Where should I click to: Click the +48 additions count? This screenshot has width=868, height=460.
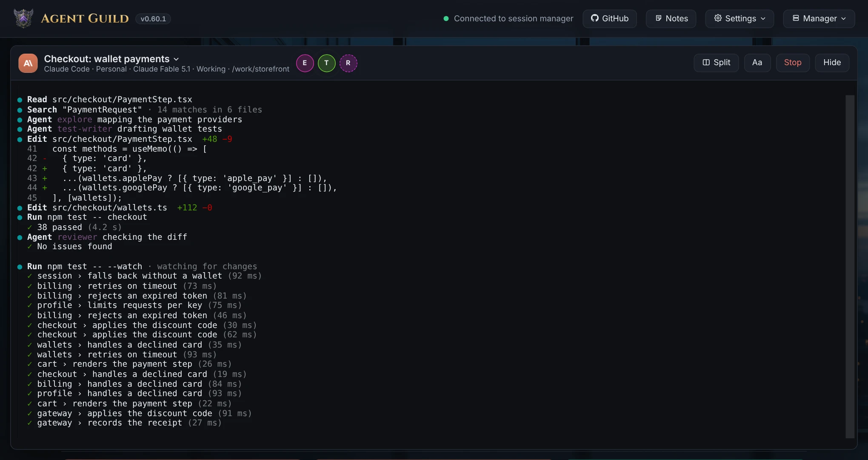point(210,139)
